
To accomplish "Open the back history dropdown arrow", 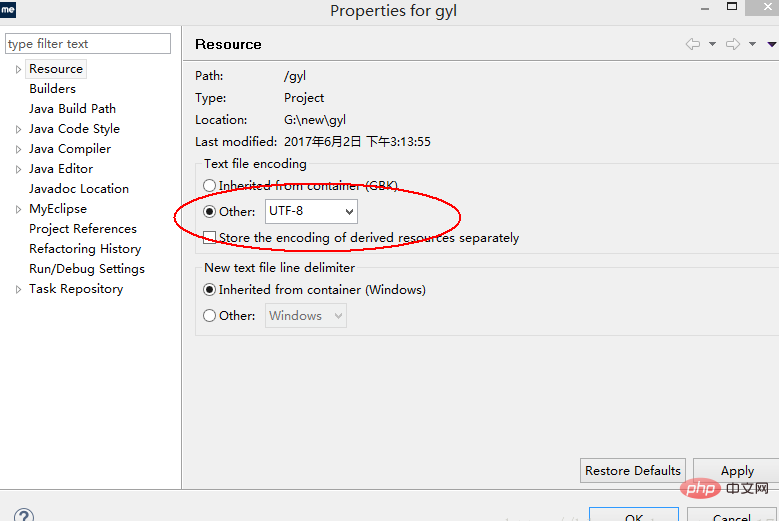I will coord(712,44).
